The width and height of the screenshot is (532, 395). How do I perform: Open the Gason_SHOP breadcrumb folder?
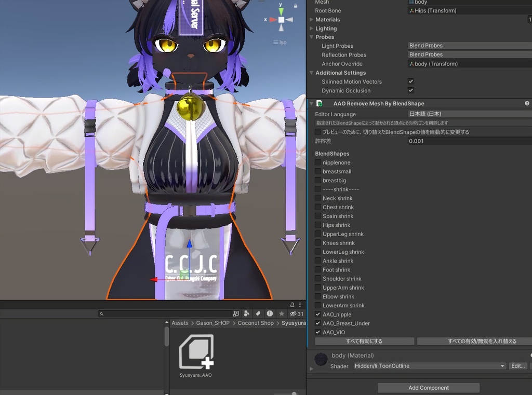click(x=212, y=323)
